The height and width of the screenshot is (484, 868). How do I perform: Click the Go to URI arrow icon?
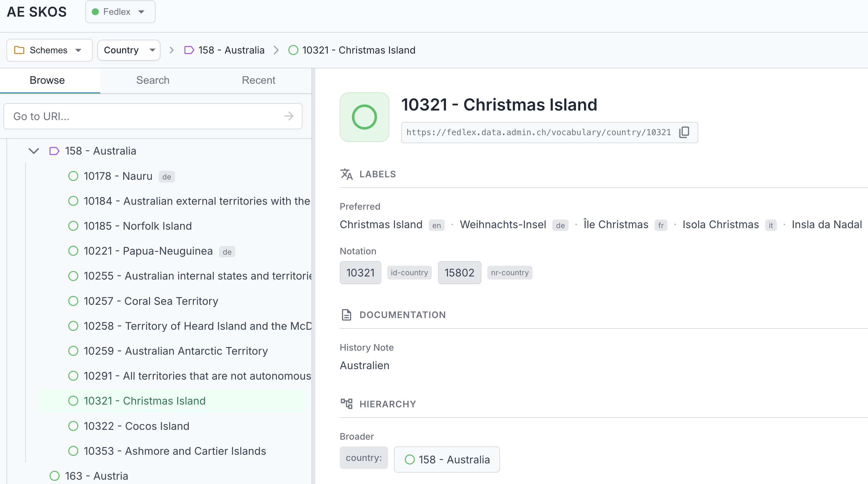coord(289,116)
